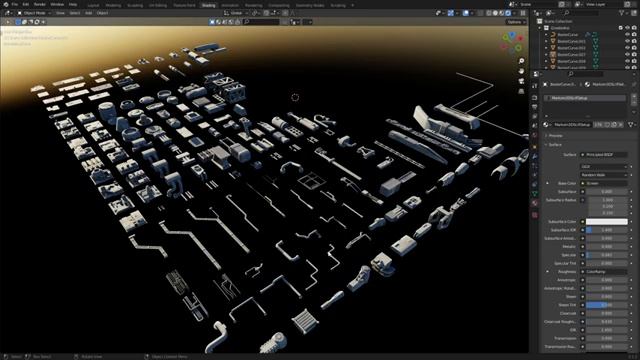
Task: Click the viewport zoom magnifier gizmo
Action: [x=521, y=61]
